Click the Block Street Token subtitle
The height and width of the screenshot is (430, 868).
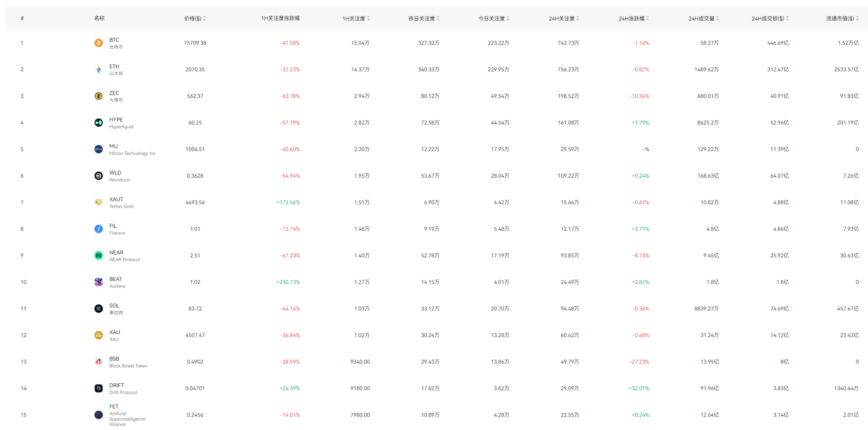coord(128,366)
